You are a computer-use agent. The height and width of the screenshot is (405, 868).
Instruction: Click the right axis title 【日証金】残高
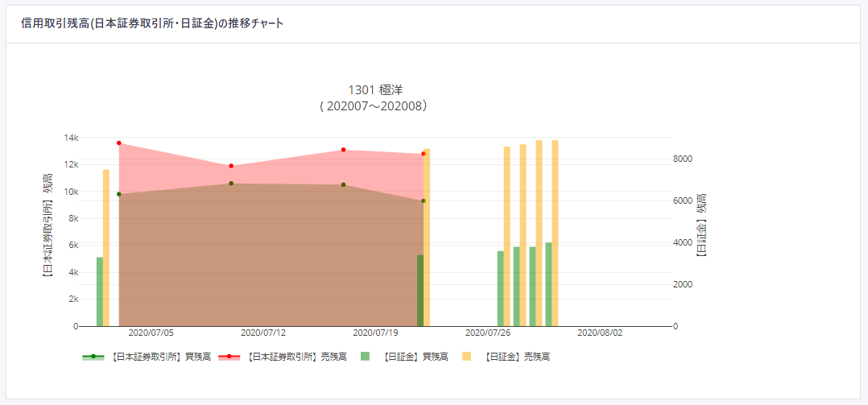(x=701, y=225)
